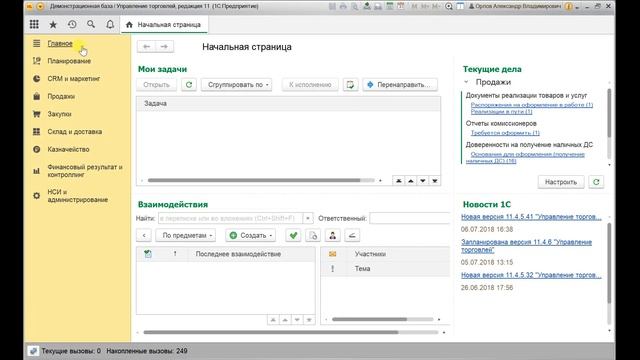Collapse the left panel with < button
The image size is (640, 360).
[144, 235]
